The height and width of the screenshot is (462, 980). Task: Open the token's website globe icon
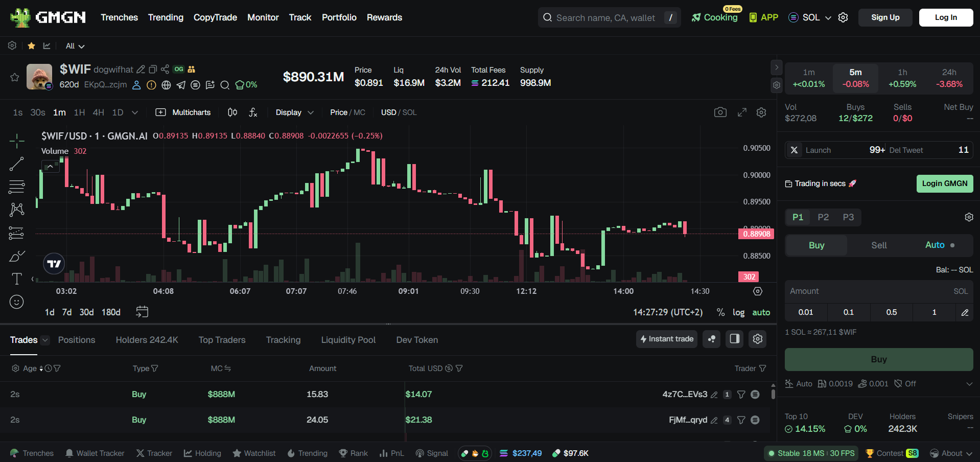pos(166,85)
